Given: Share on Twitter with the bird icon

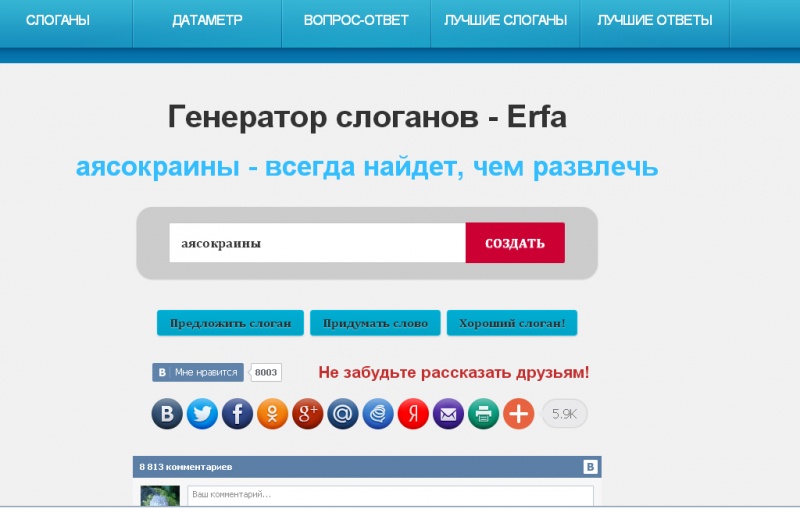Looking at the screenshot, I should pyautogui.click(x=202, y=414).
